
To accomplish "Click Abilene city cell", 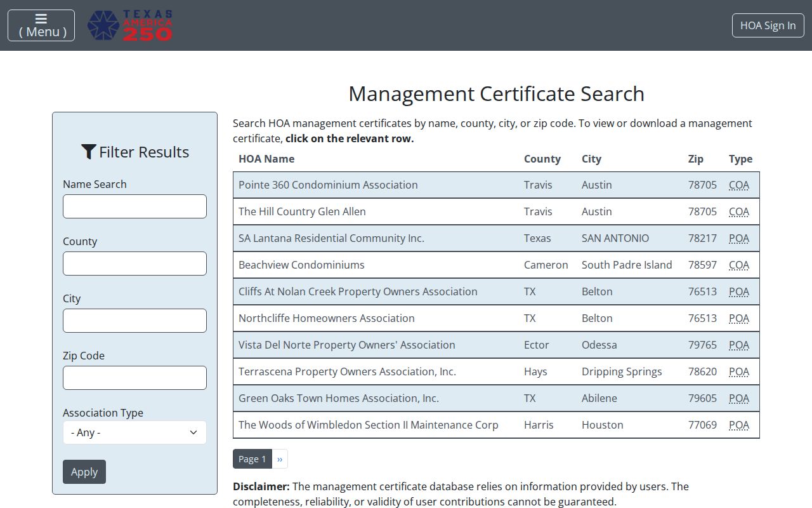I will point(599,398).
